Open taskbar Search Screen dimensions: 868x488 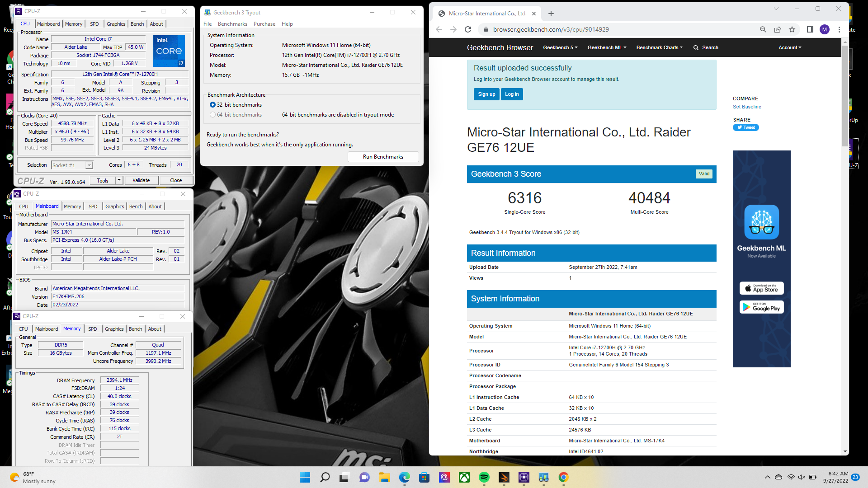click(325, 477)
